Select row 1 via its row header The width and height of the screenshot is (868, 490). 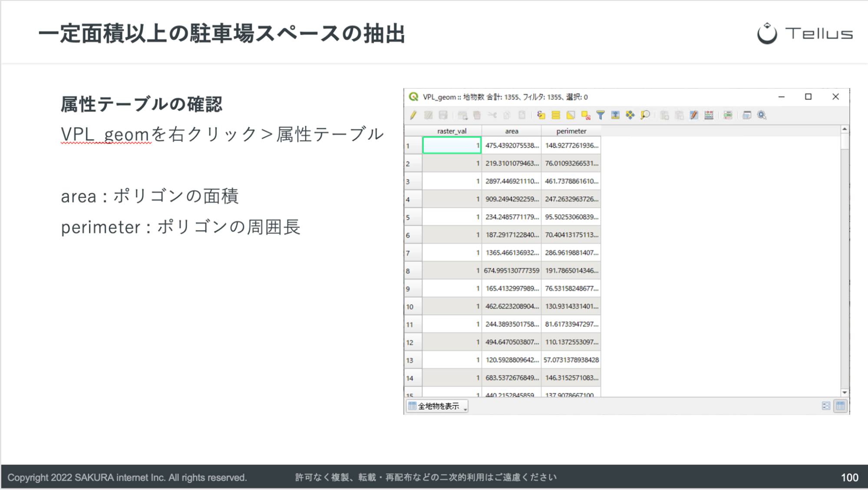413,145
